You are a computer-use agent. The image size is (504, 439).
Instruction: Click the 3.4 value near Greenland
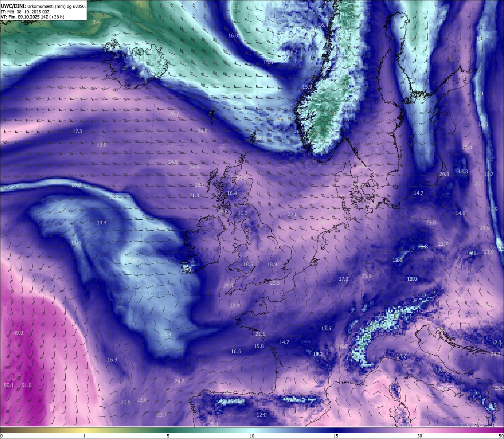click(96, 22)
